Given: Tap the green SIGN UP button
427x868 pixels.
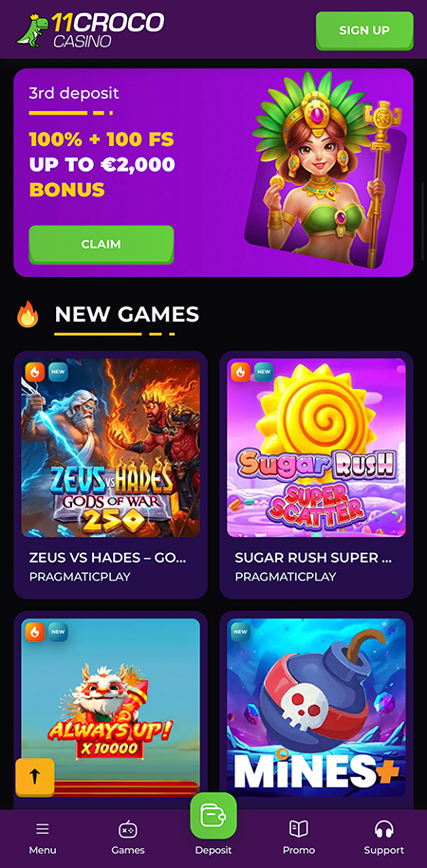Looking at the screenshot, I should coord(364,31).
